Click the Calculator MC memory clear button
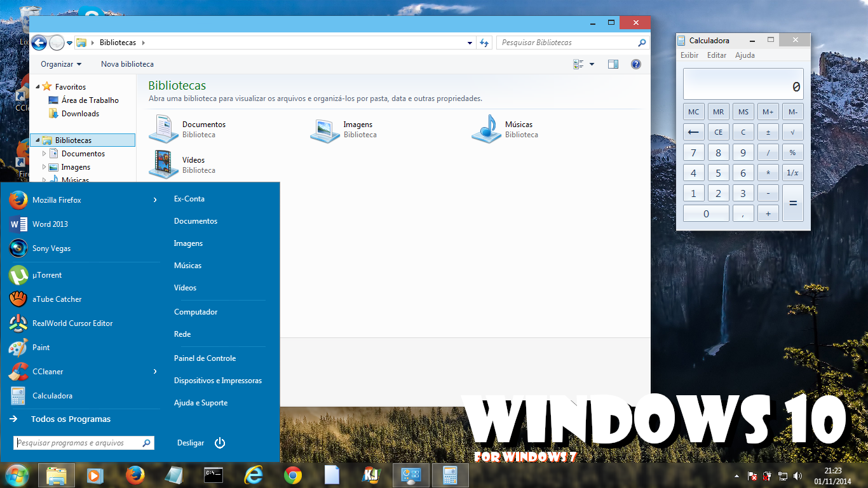Viewport: 868px width, 488px height. click(x=693, y=112)
